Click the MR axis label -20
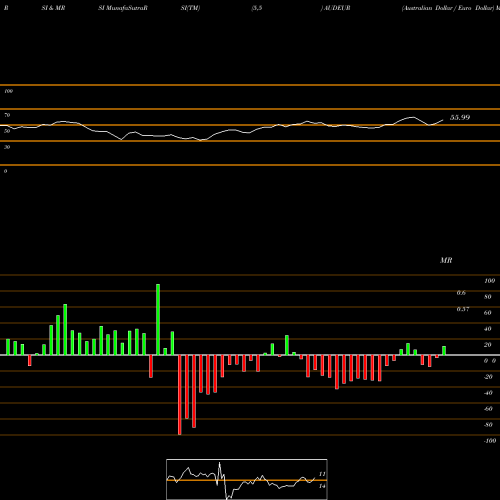The height and width of the screenshot is (500, 500). (488, 377)
